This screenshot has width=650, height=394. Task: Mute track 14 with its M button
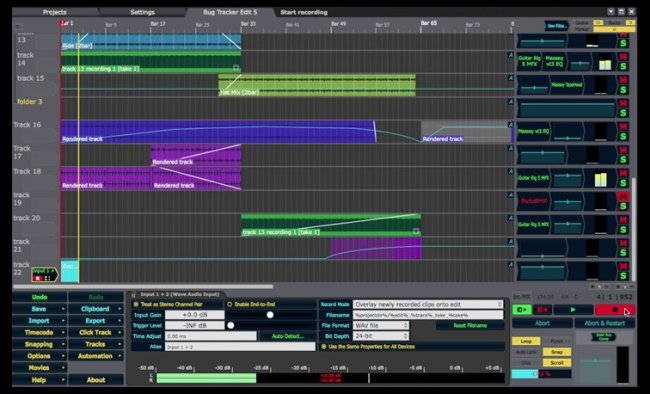(x=623, y=56)
